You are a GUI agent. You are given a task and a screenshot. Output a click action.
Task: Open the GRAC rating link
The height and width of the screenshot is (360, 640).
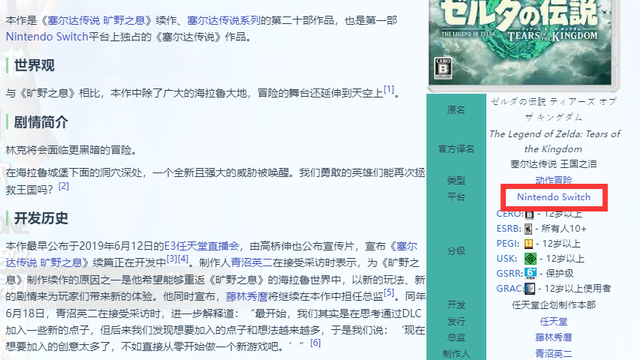pyautogui.click(x=509, y=289)
